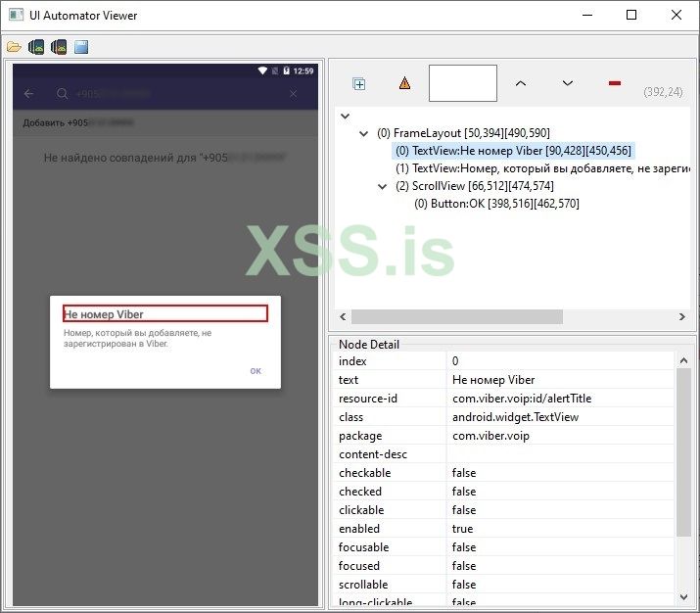Select the class value android.widget.TextView
700x613 pixels.
click(515, 417)
